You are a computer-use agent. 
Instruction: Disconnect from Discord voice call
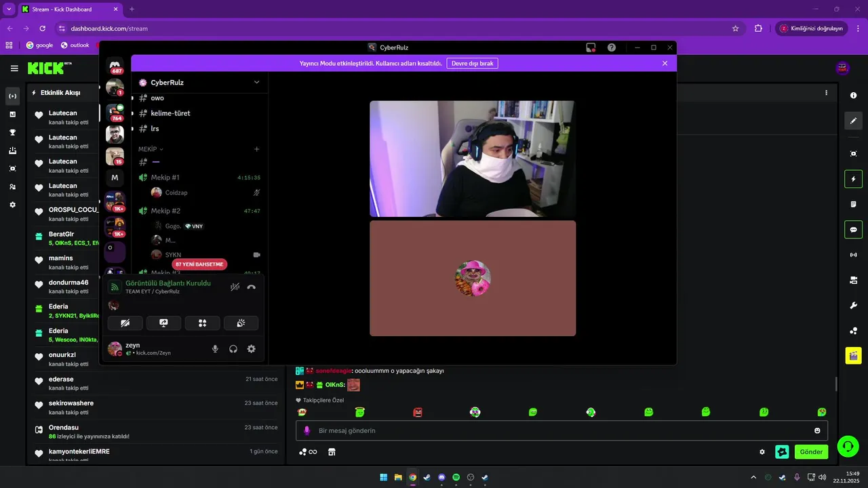252,287
